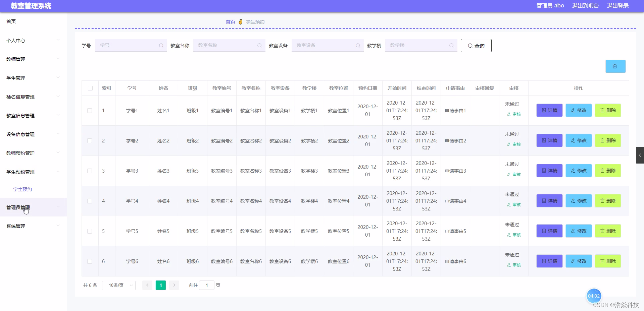Viewport: 644px width, 311px height.
Task: Click 退出登录 in the top bar
Action: coord(618,6)
